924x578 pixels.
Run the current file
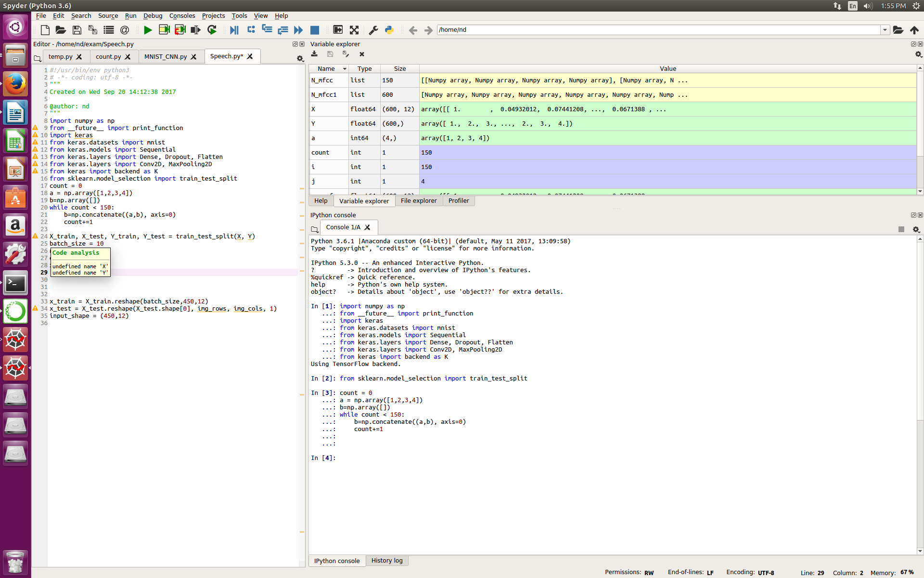[148, 30]
